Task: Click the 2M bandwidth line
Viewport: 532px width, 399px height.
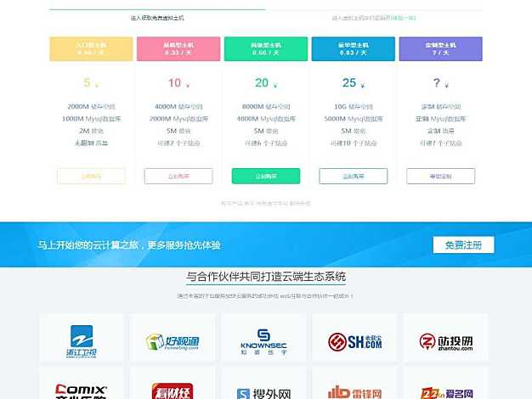Action: (91, 131)
